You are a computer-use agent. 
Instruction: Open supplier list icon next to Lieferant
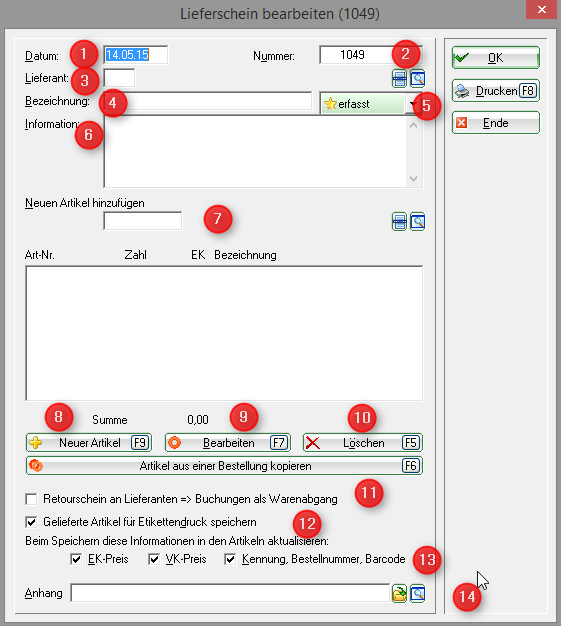399,79
